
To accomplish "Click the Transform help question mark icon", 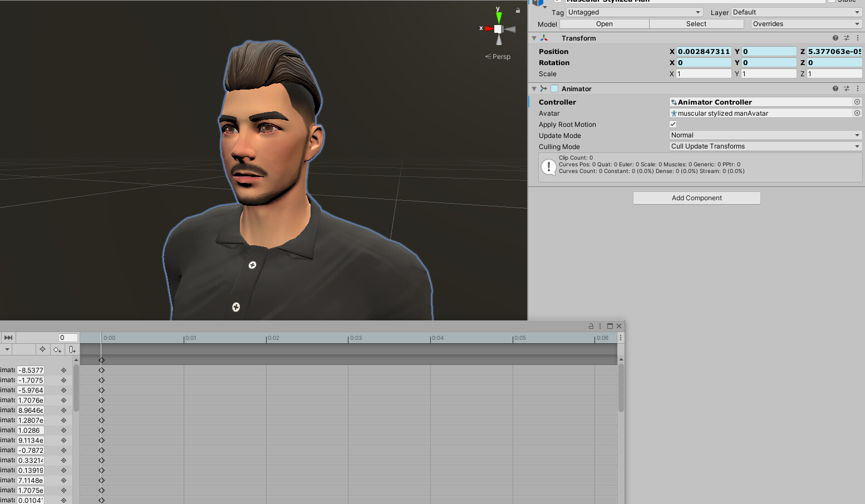I will (x=835, y=38).
